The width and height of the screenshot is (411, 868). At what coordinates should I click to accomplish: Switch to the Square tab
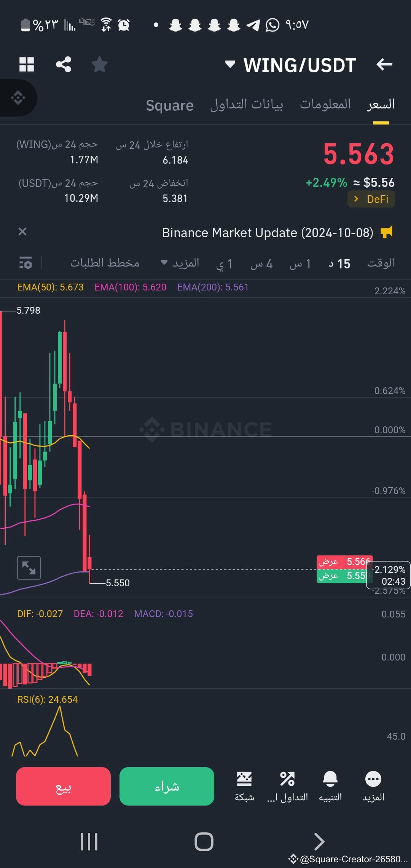170,105
